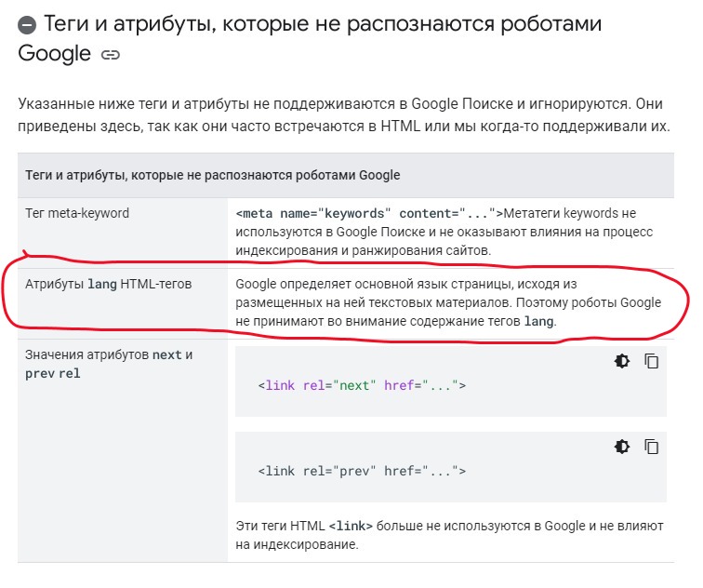Image resolution: width=703 pixels, height=588 pixels.
Task: Toggle dark theme on the rel="prev" code block
Action: tap(622, 447)
